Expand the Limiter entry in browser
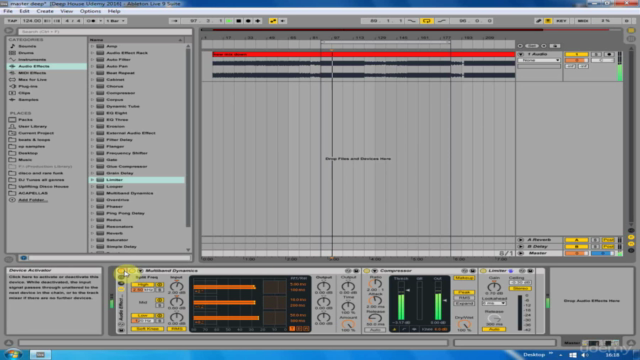This screenshot has width=640, height=360. (92, 180)
